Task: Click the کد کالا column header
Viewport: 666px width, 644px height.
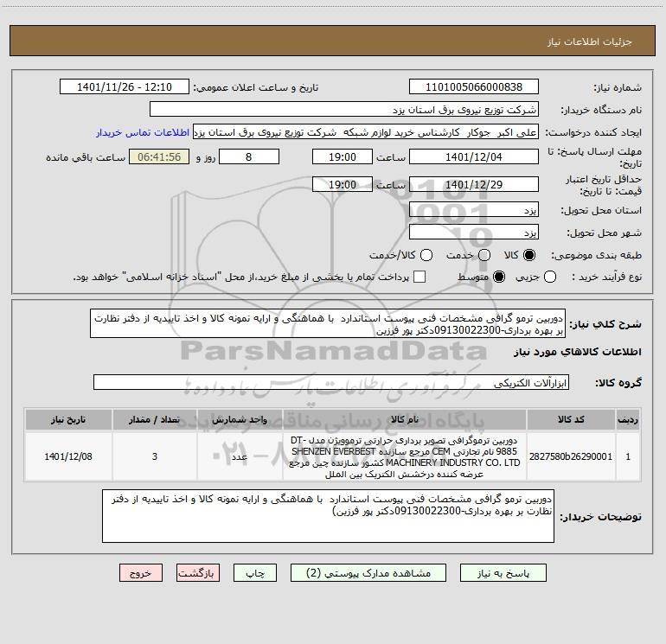Action: coord(571,419)
